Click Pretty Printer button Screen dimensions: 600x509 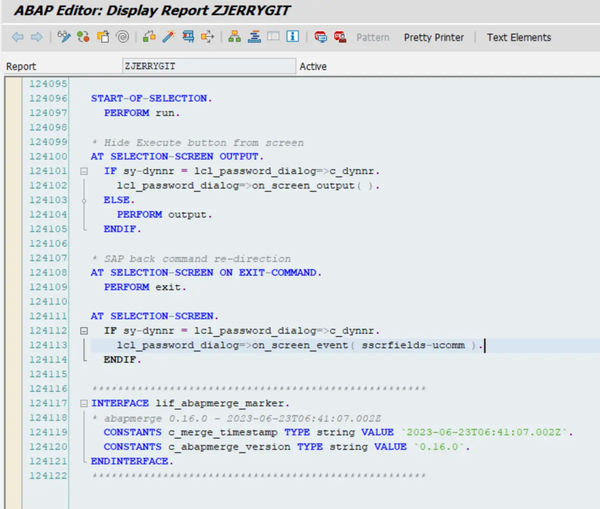point(434,38)
